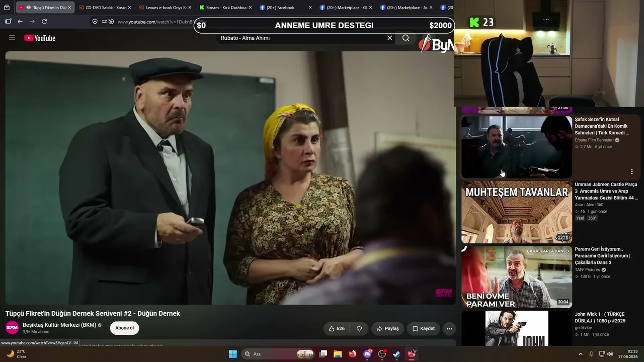This screenshot has height=362, width=644.
Task: Open Beşiktaş Kültür Merkezi channel avatar
Action: [x=12, y=328]
